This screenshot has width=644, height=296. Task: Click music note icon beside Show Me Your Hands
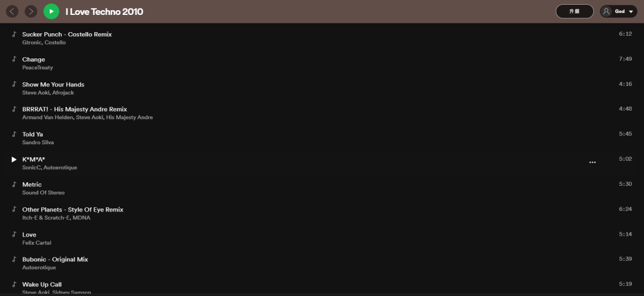[14, 84]
